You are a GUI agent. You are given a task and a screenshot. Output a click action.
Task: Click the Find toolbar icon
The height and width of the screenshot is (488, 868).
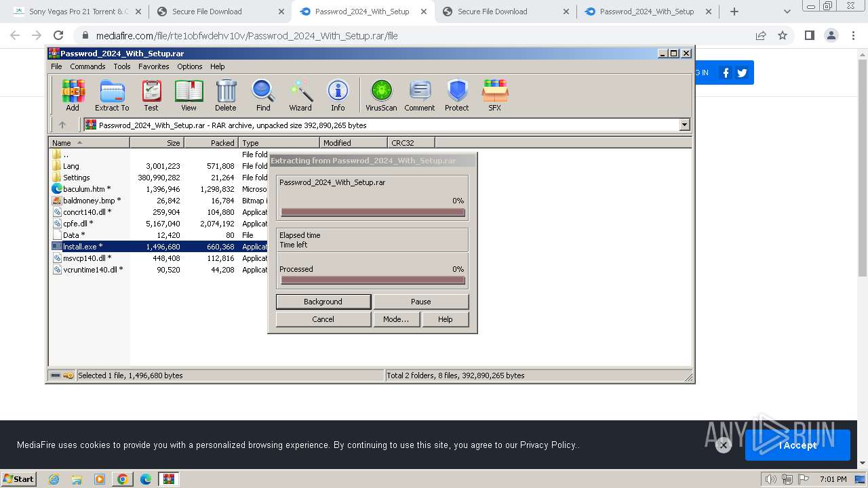tap(263, 95)
